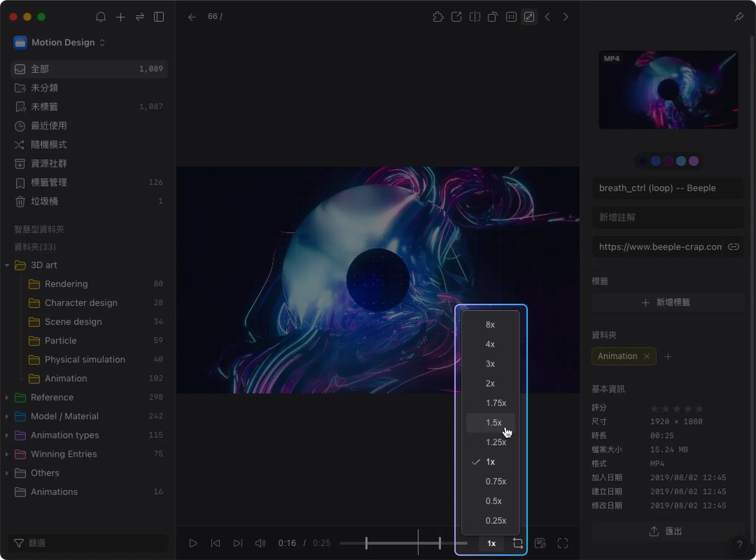Open 最近使用 list
This screenshot has width=756, height=560.
[89, 126]
